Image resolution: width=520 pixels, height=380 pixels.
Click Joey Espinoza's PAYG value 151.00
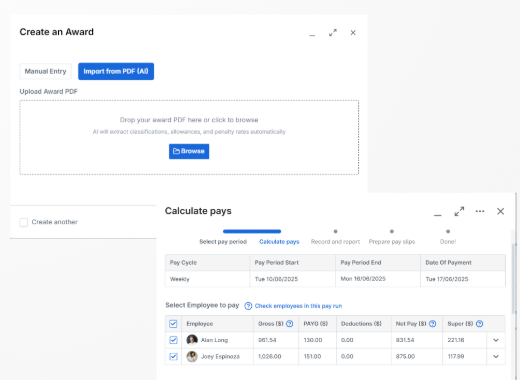point(312,357)
